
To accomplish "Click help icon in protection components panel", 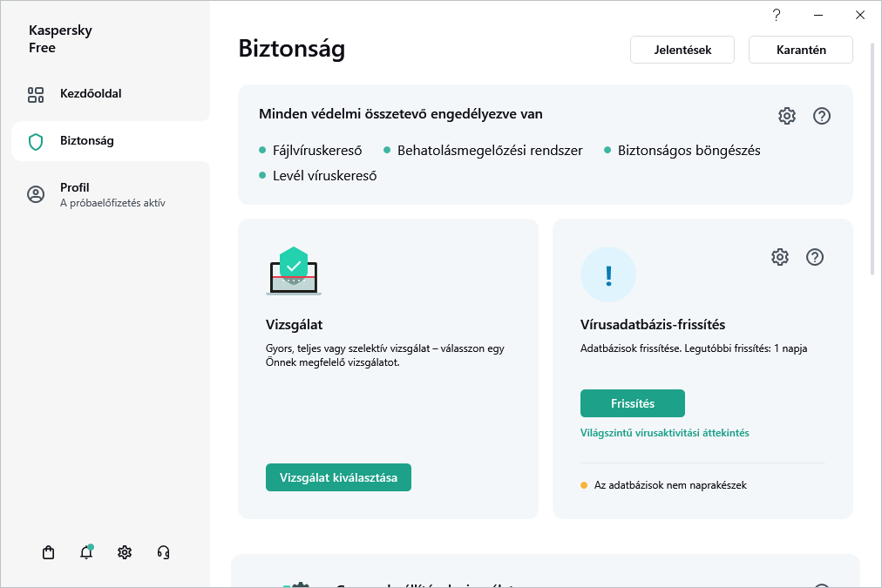I will [821, 116].
